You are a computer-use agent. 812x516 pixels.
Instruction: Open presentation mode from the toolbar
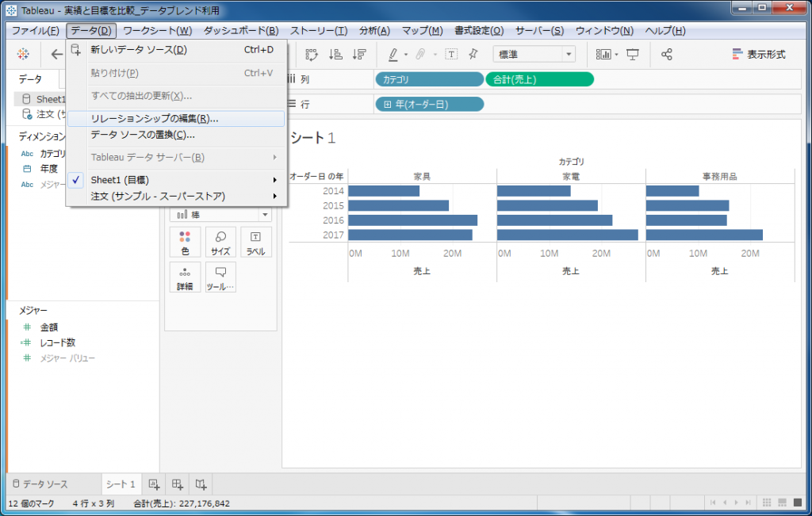coord(633,54)
